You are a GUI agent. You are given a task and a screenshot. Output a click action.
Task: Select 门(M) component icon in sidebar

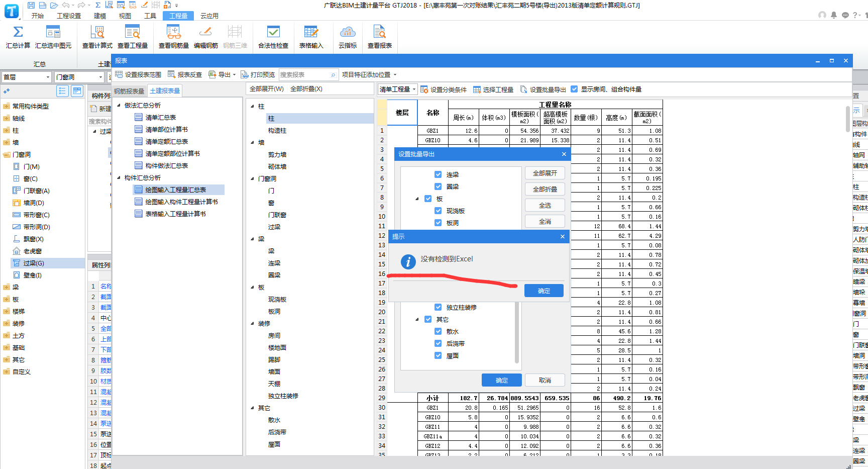tap(17, 166)
